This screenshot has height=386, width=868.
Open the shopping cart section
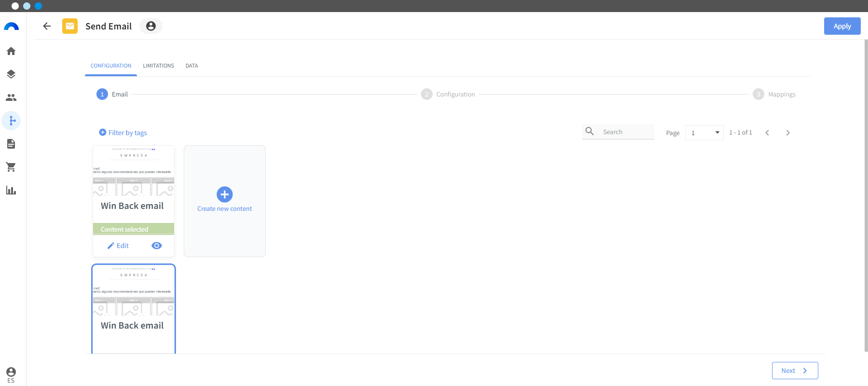pos(11,167)
